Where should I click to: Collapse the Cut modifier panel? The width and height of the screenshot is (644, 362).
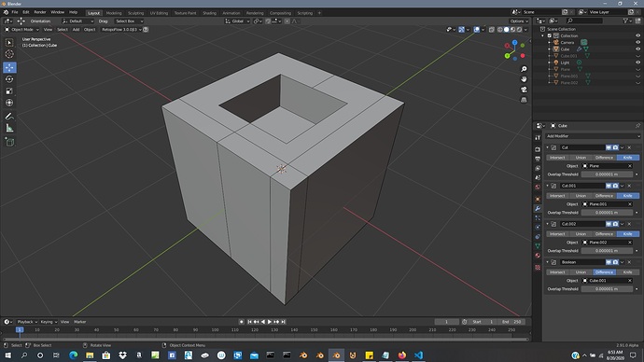click(548, 147)
